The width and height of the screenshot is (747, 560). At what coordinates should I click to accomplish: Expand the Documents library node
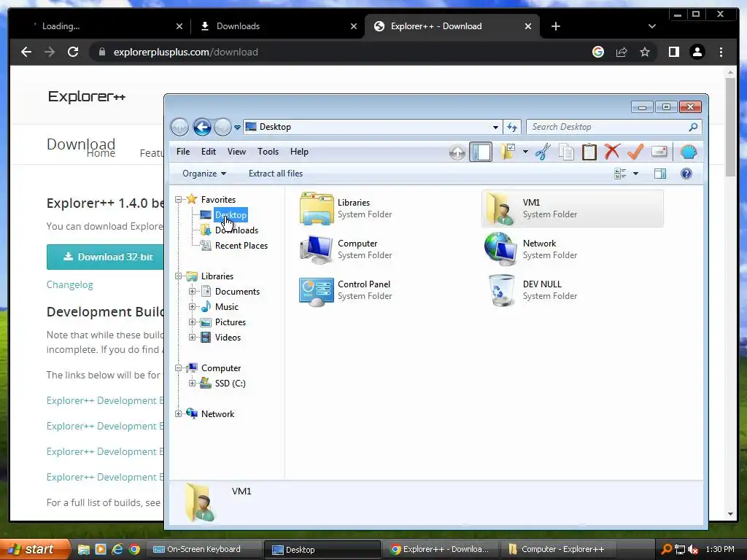click(192, 292)
